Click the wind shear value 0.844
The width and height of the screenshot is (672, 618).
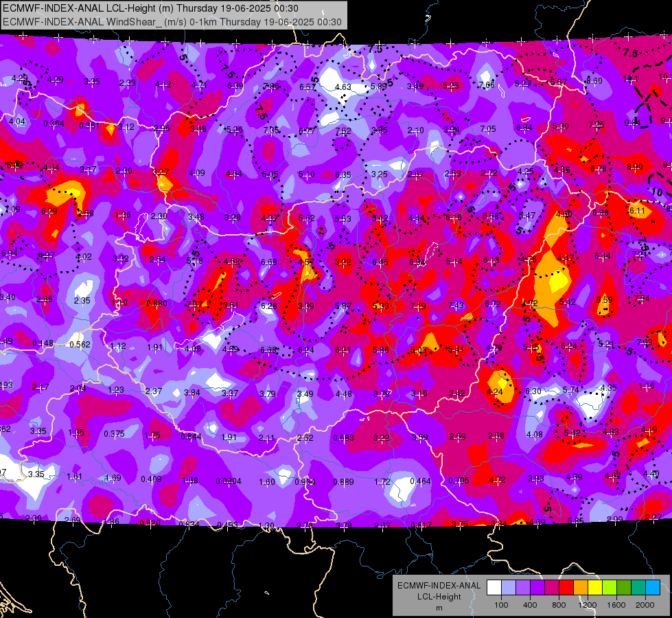click(191, 437)
